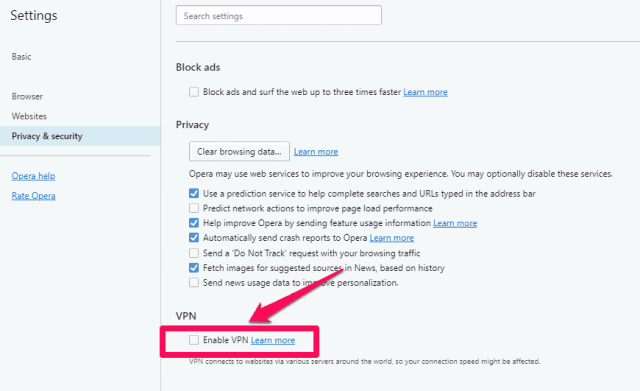Open Learn more next to Clear browsing data
The image size is (640, 391).
[x=316, y=152]
